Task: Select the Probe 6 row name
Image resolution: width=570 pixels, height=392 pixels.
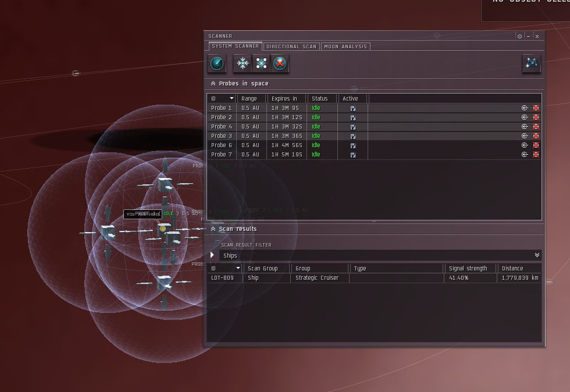Action: (x=222, y=145)
